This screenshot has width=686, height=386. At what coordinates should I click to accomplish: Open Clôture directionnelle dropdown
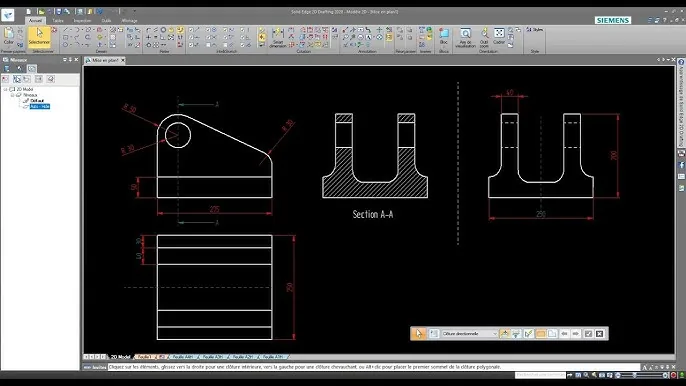point(495,333)
